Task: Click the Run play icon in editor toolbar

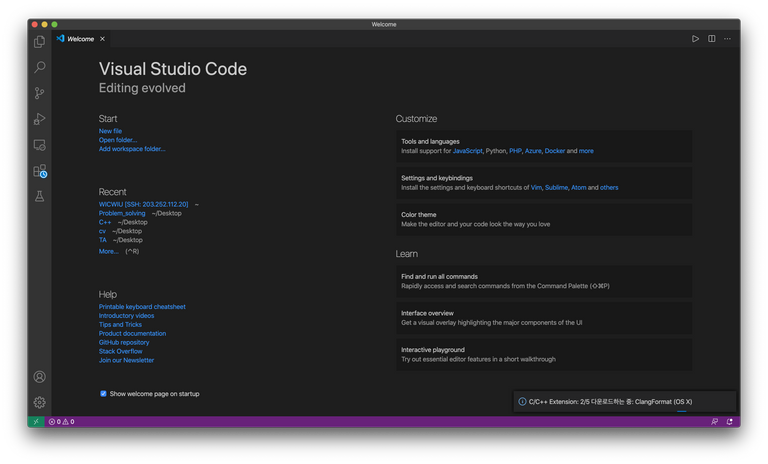Action: [x=695, y=39]
